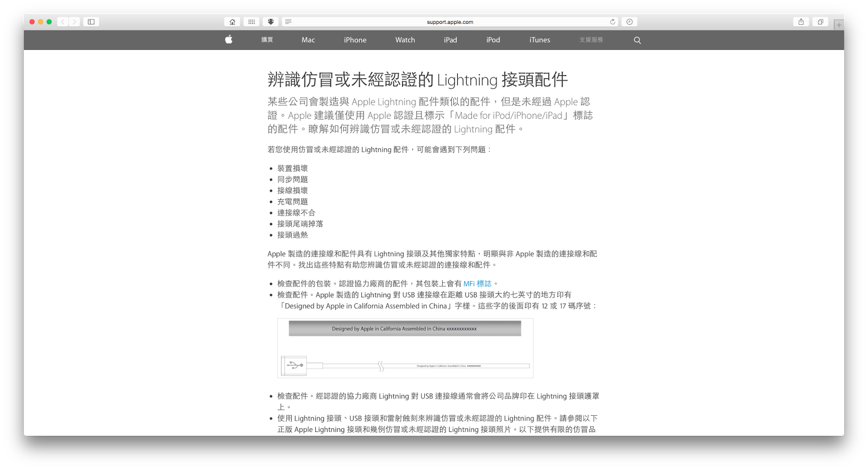Reload the page with refresh icon

click(x=612, y=22)
